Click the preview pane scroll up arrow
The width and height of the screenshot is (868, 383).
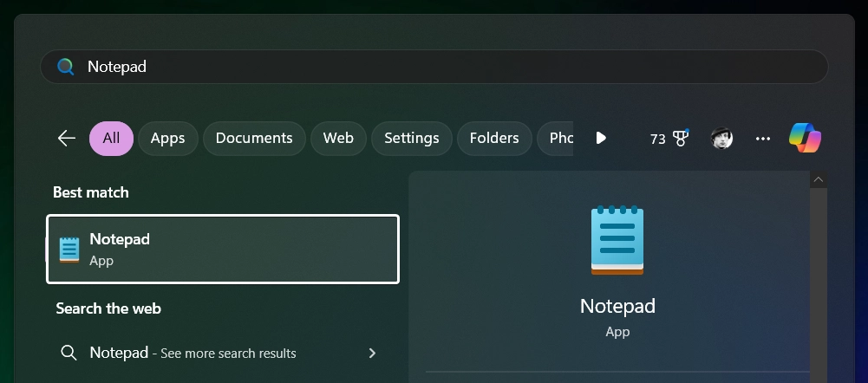(x=819, y=180)
